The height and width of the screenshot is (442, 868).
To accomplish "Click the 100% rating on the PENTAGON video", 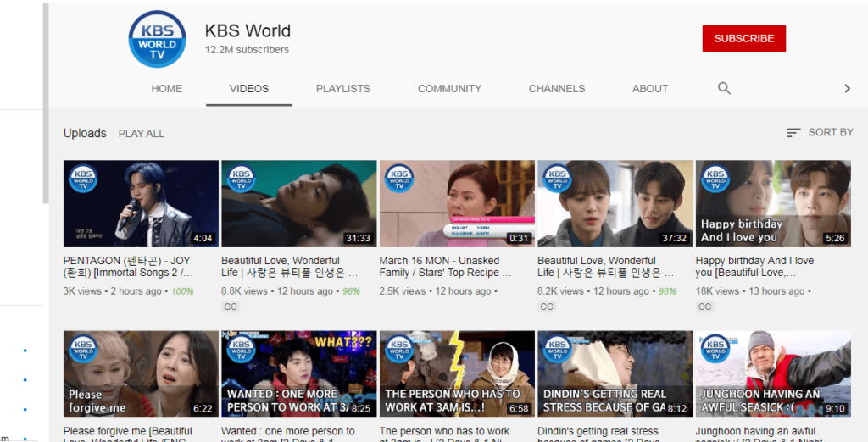I will coord(182,291).
